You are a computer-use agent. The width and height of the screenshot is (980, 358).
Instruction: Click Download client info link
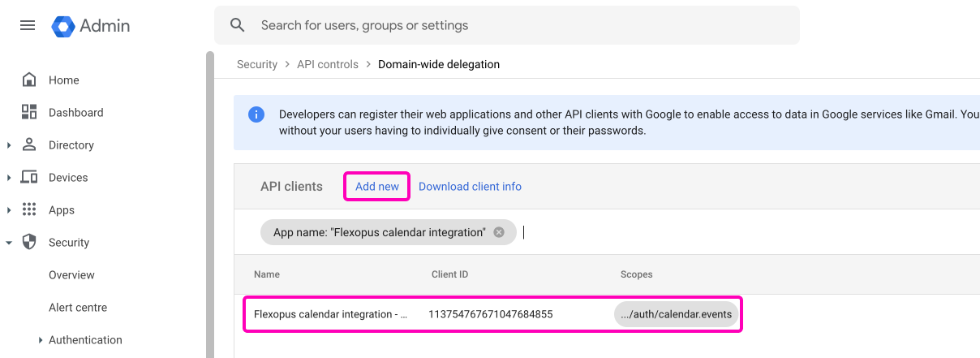coord(470,187)
